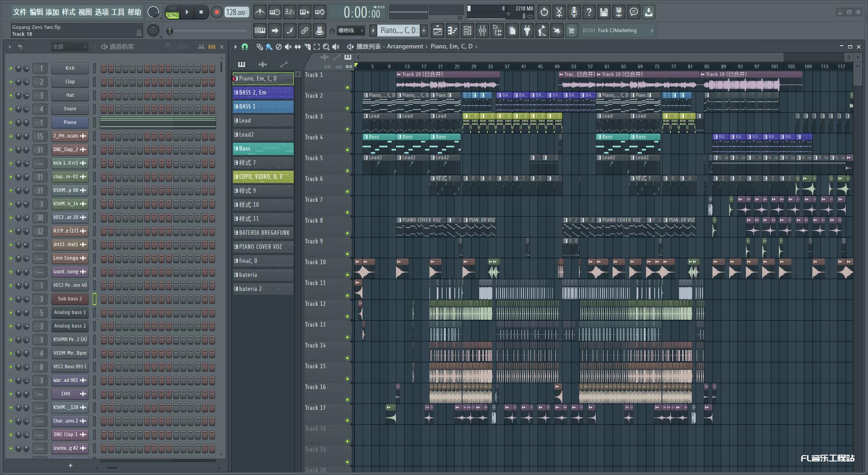Viewport: 868px width, 475px height.
Task: Enable wait for input to start
Action: tap(275, 12)
